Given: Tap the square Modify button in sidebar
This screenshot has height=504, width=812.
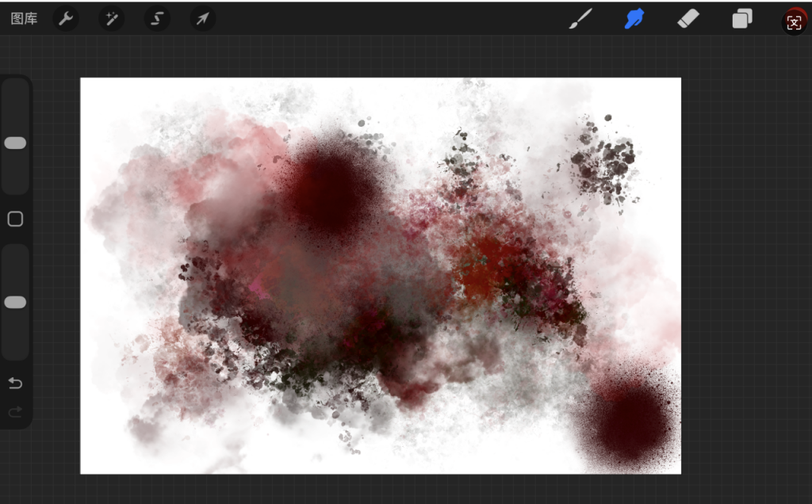Looking at the screenshot, I should pos(15,220).
